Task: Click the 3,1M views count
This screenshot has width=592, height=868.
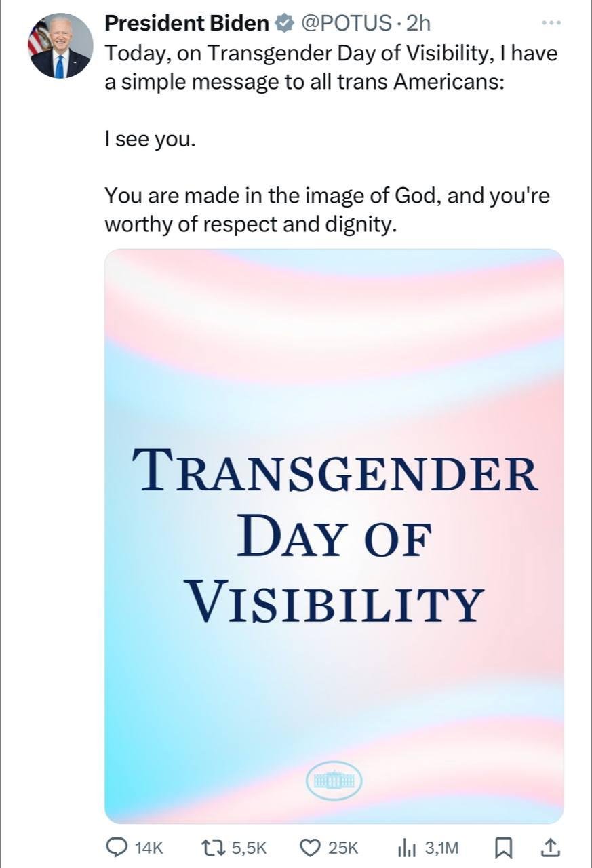Action: [x=441, y=847]
